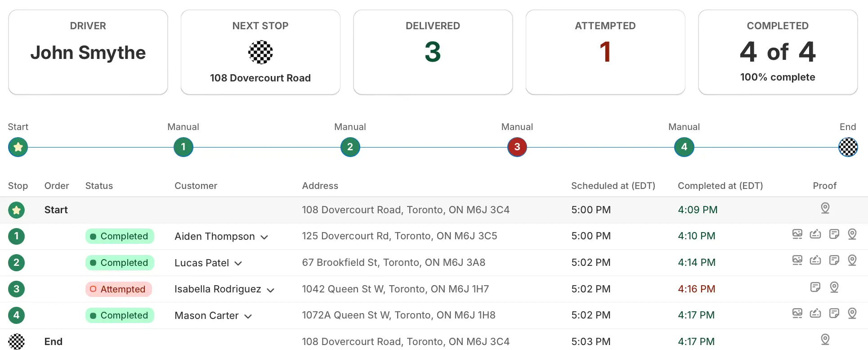The width and height of the screenshot is (868, 350).
Task: Expand Isabella Rodriguez customer details
Action: point(271,290)
